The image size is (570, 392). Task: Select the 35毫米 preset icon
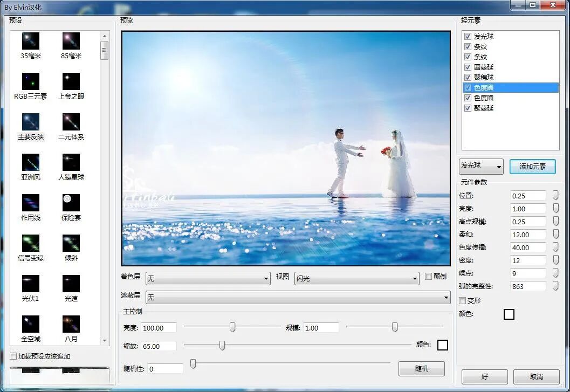(31, 41)
